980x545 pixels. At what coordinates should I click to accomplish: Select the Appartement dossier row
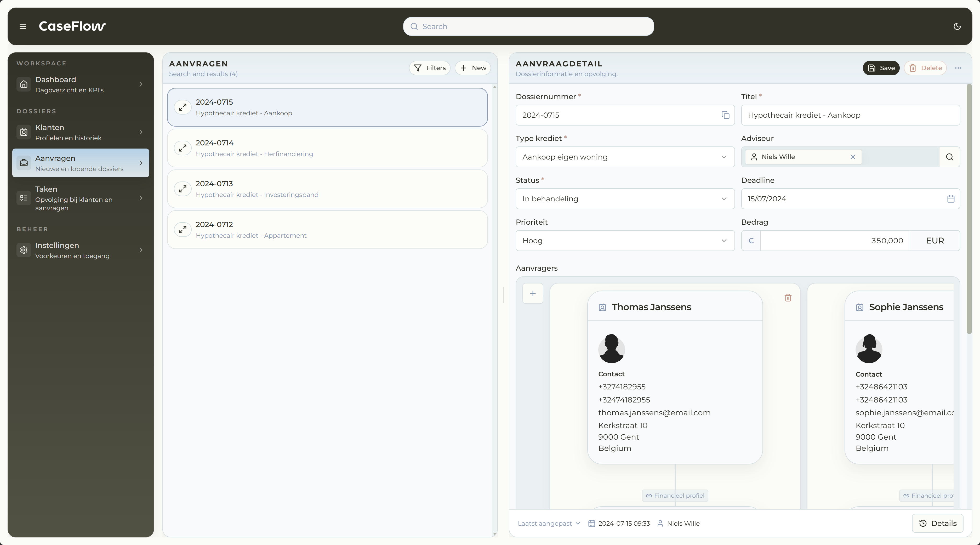[x=327, y=230]
